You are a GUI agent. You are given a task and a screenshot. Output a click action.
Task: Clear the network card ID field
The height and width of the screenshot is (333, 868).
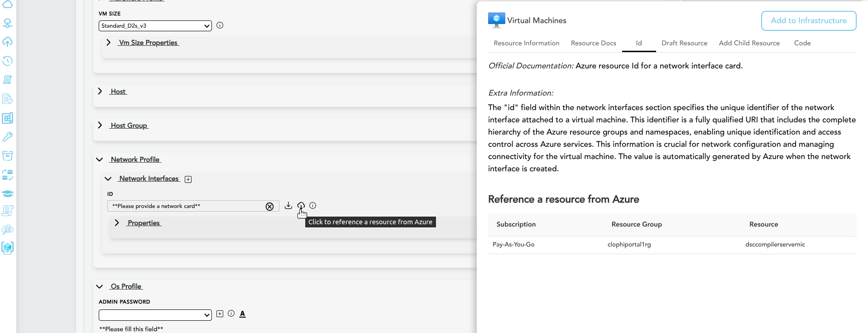tap(269, 207)
